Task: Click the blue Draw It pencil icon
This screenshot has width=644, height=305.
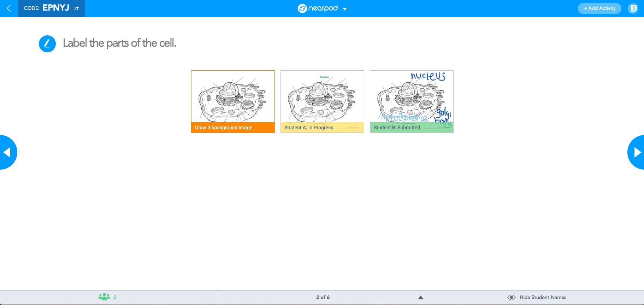Action: click(x=47, y=44)
